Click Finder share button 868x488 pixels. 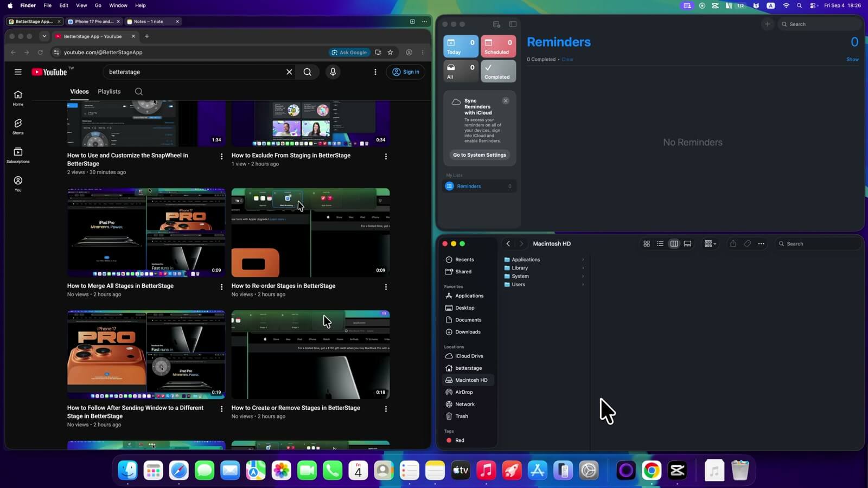pyautogui.click(x=733, y=243)
